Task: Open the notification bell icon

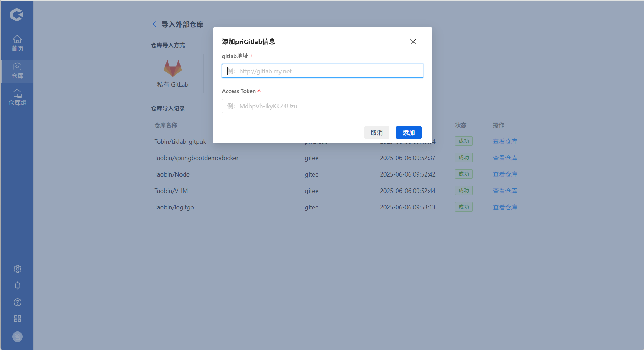Action: pyautogui.click(x=17, y=285)
